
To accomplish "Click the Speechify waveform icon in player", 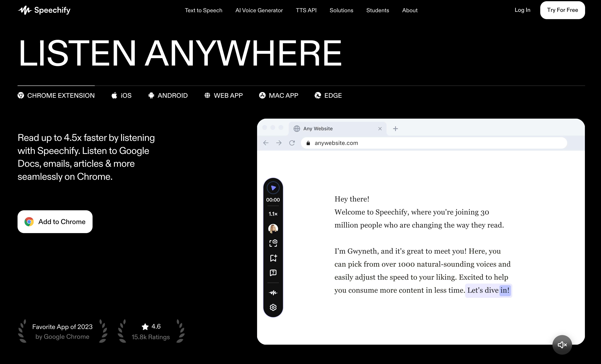I will click(x=273, y=293).
